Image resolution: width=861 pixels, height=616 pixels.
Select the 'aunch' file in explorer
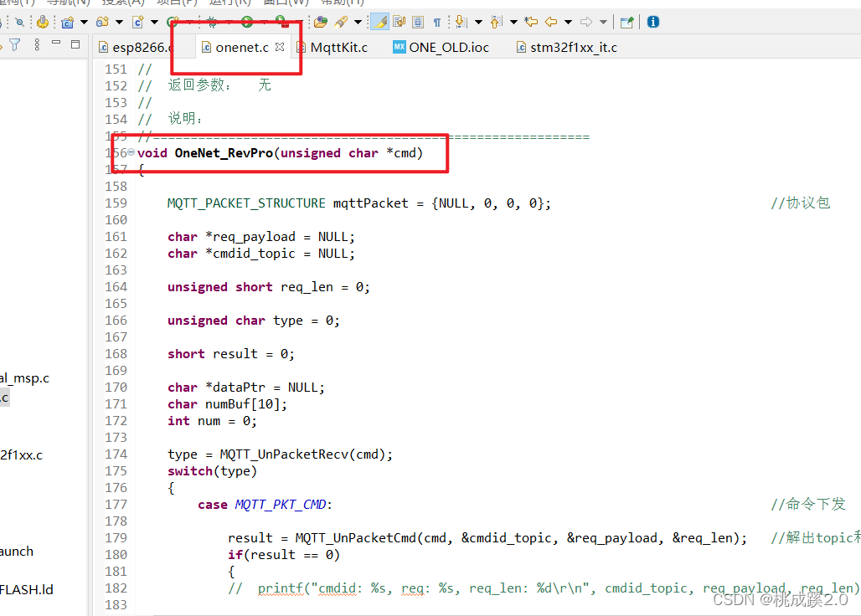pyautogui.click(x=17, y=552)
